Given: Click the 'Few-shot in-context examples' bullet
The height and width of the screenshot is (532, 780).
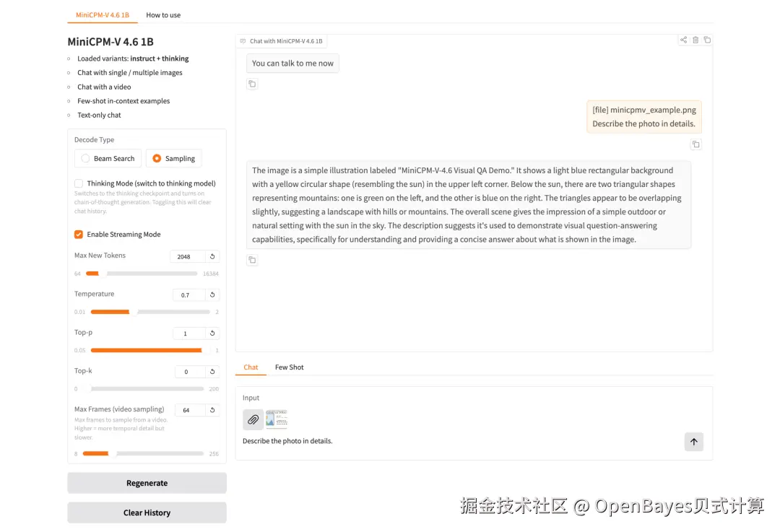Looking at the screenshot, I should click(123, 101).
